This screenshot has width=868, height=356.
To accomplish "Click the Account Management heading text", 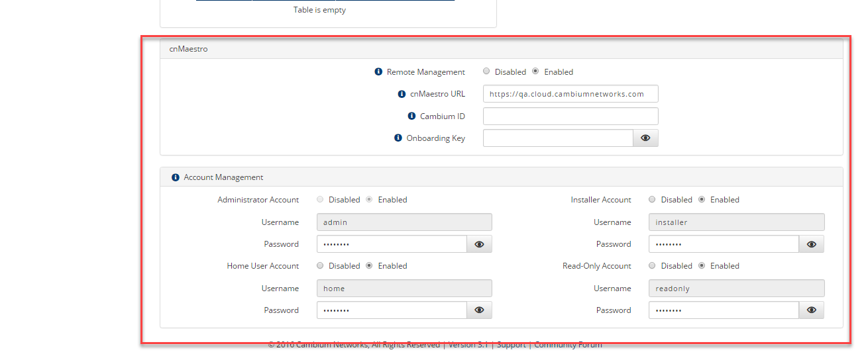I will pos(223,177).
